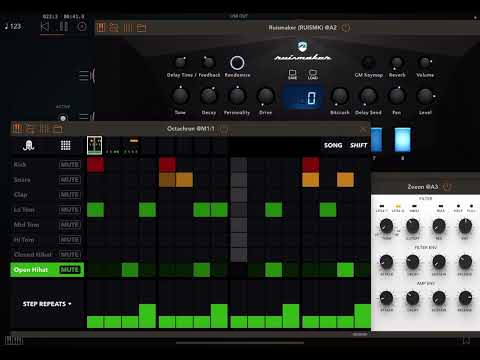Click the Zeeon FILTER ENV attack knob
Image resolution: width=480 pixels, height=360 pixels.
(386, 262)
